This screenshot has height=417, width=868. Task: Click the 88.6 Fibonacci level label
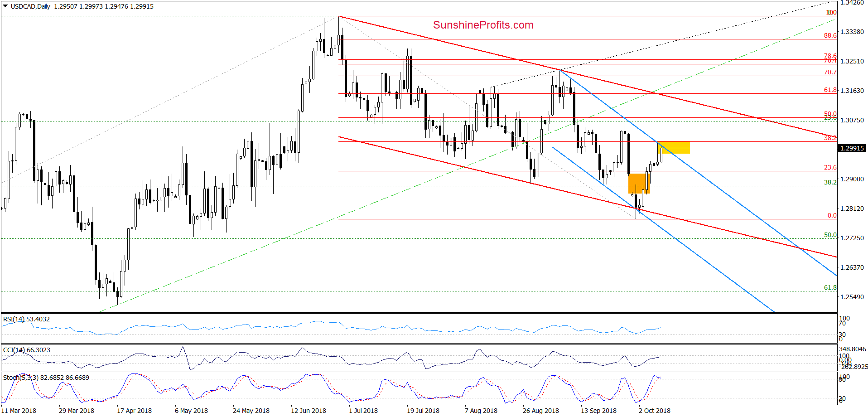830,35
